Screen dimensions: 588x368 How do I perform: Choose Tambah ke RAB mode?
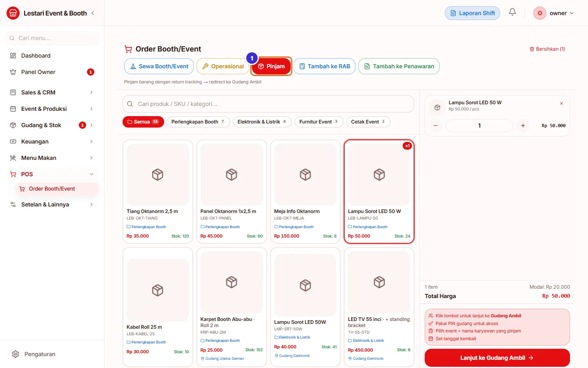tap(325, 66)
